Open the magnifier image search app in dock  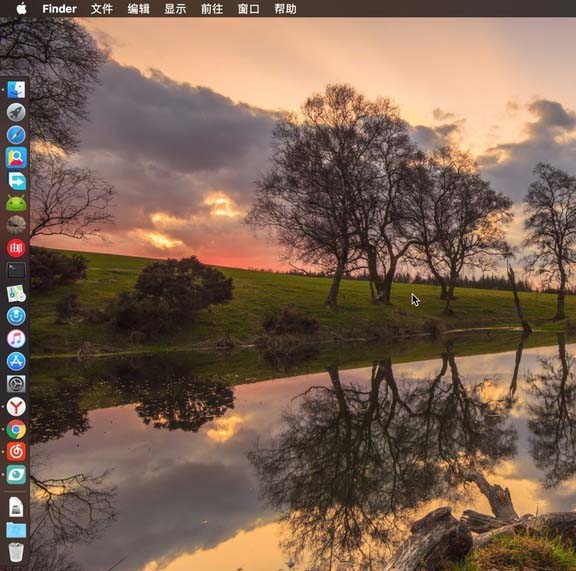point(16,158)
